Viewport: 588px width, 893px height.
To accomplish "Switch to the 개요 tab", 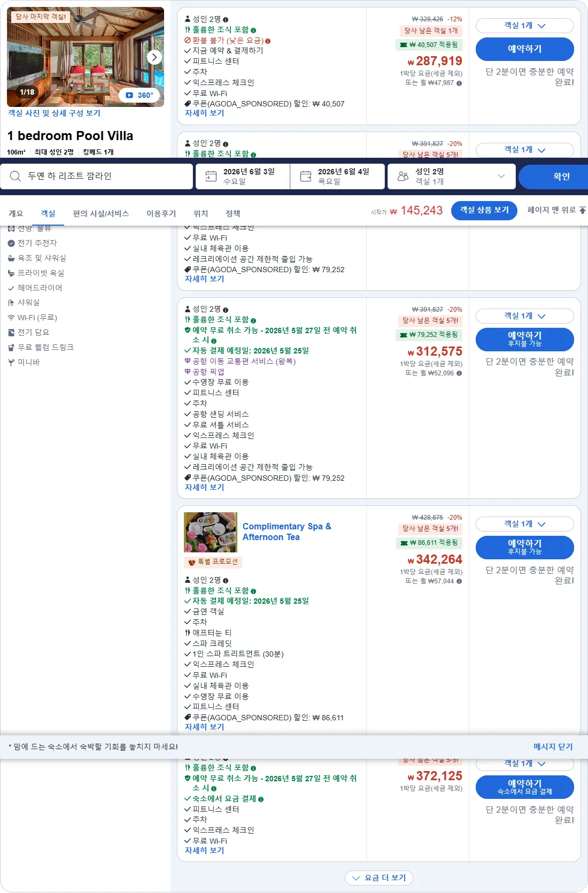I will [16, 213].
